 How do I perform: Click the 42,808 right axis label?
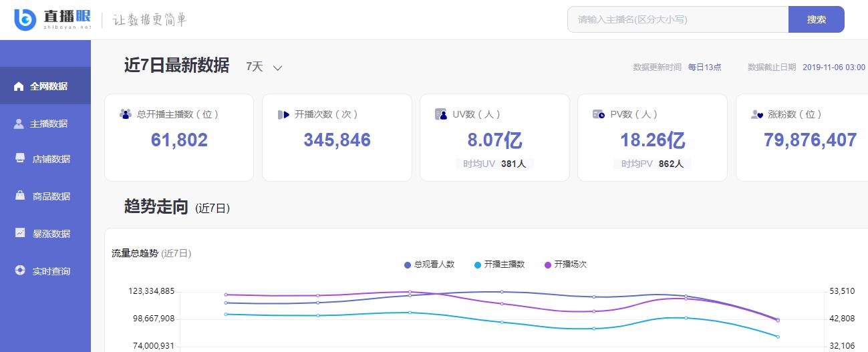[842, 319]
